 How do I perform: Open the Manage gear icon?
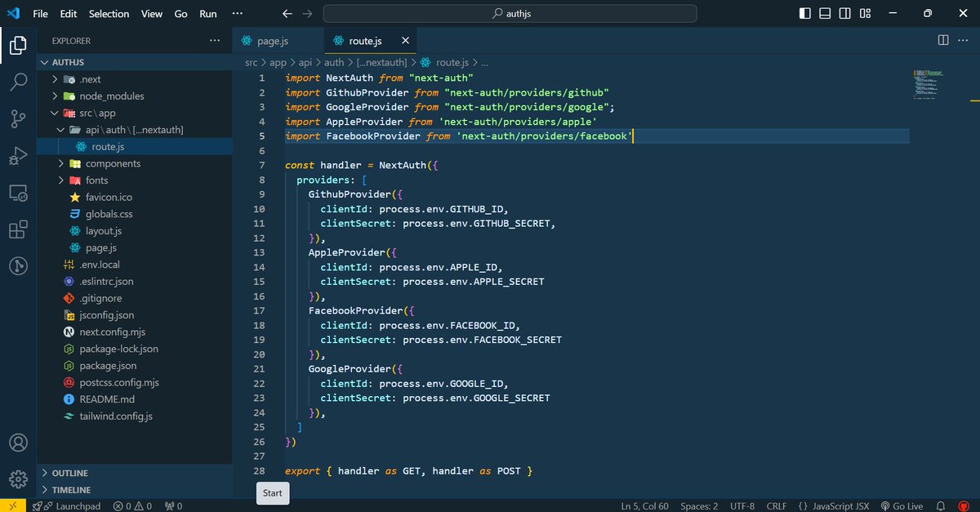pos(18,479)
